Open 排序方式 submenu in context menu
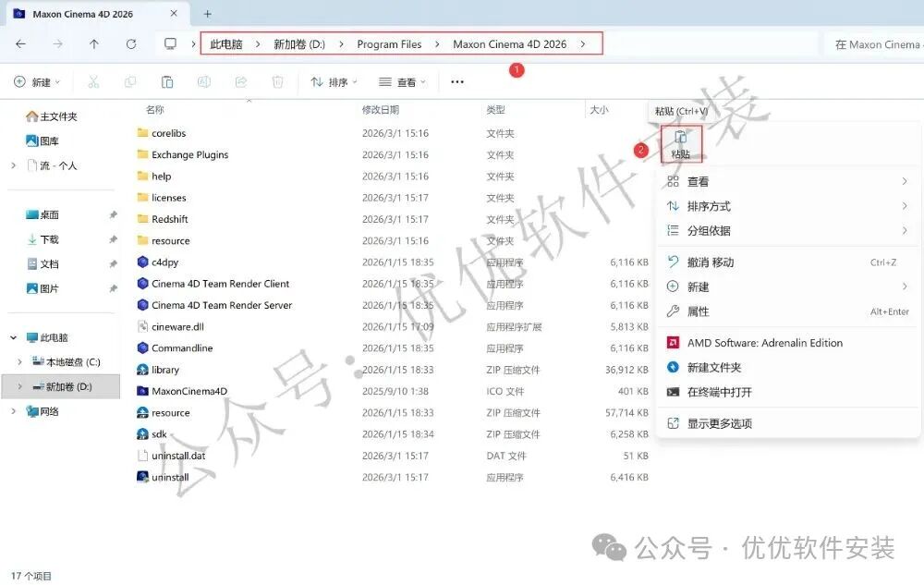 (788, 206)
